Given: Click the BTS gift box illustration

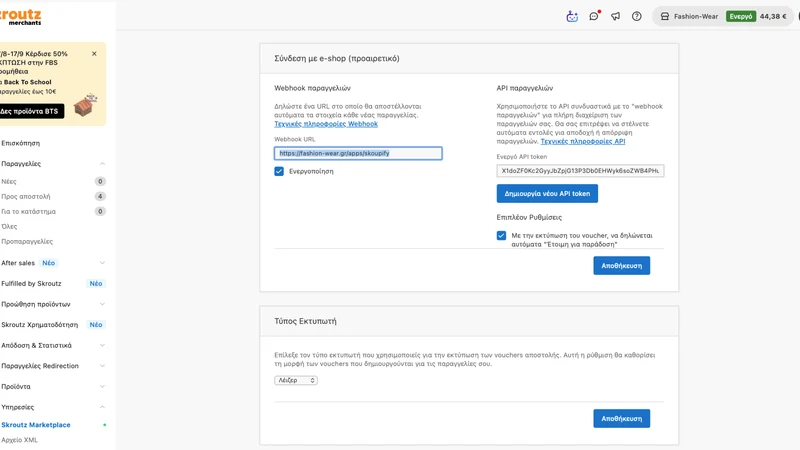Looking at the screenshot, I should tap(85, 105).
